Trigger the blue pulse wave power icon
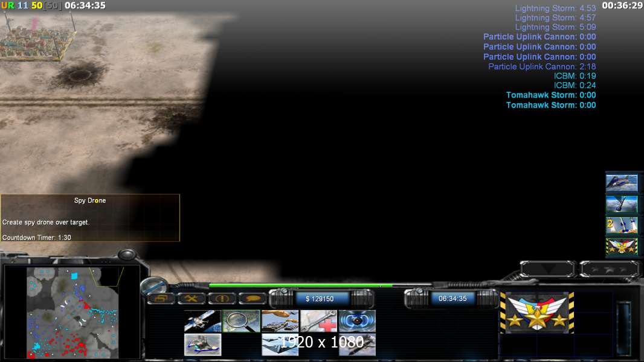This screenshot has height=362, width=644. point(357,321)
